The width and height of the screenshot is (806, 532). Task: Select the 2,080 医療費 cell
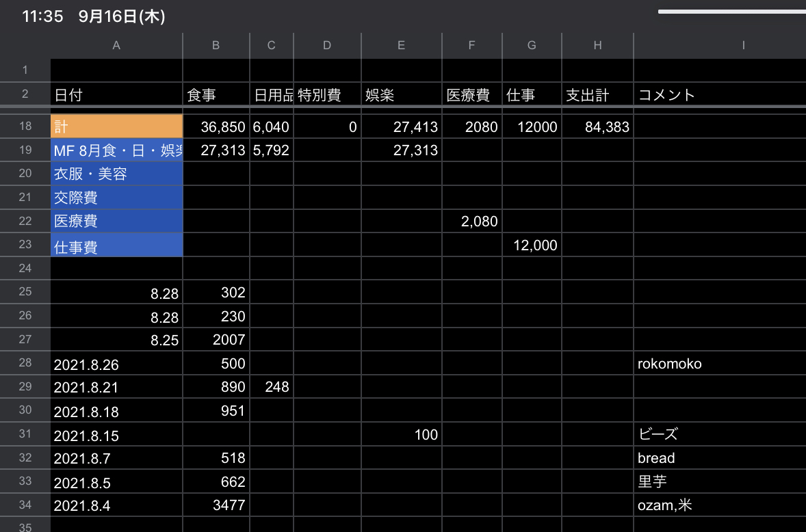(471, 221)
